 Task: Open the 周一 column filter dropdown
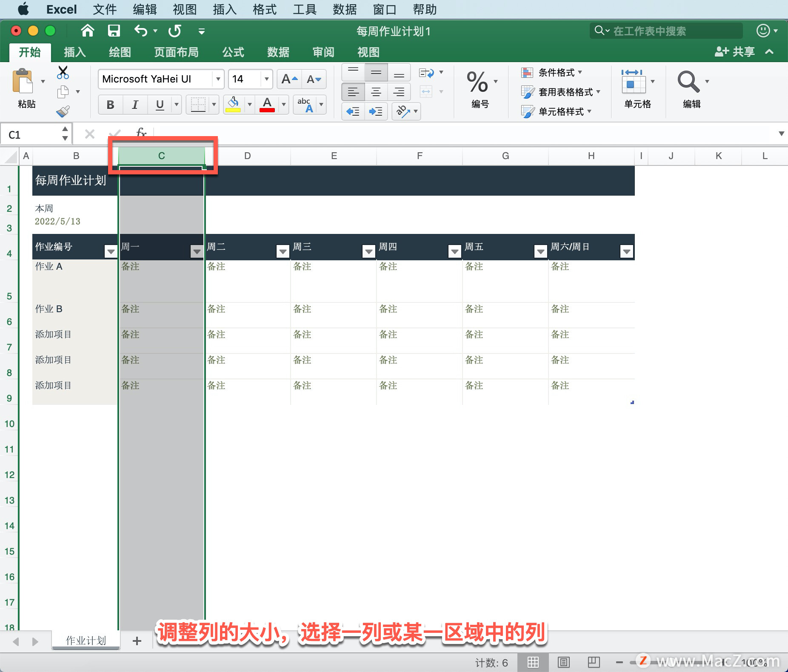click(197, 251)
